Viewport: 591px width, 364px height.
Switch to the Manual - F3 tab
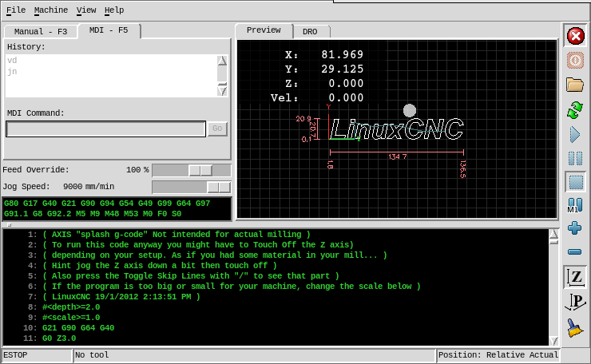pos(41,32)
